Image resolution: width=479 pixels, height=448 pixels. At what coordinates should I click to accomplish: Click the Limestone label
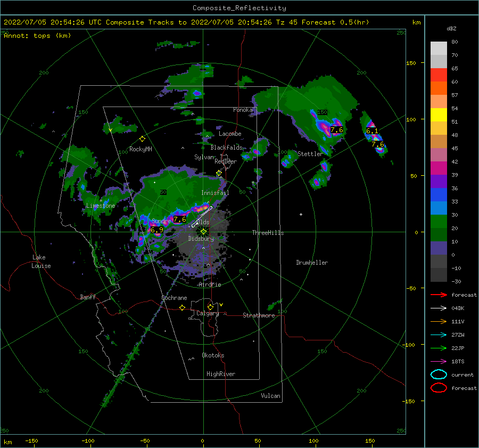point(101,206)
